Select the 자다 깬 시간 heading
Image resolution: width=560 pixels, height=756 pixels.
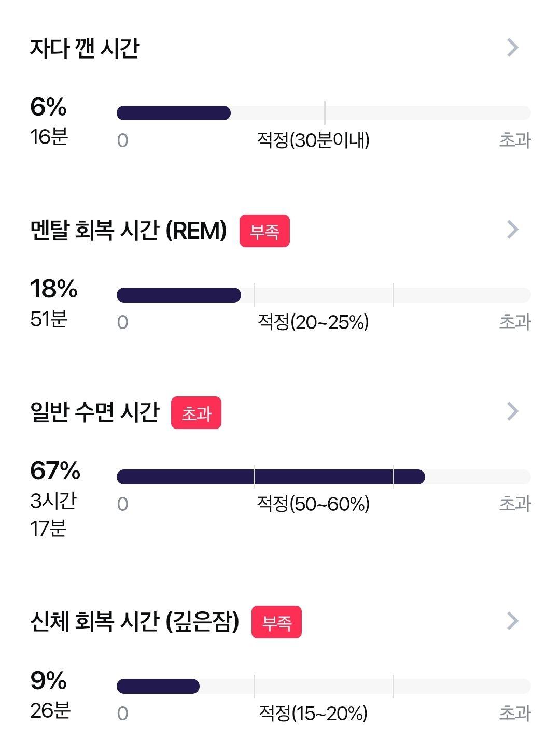pyautogui.click(x=85, y=48)
